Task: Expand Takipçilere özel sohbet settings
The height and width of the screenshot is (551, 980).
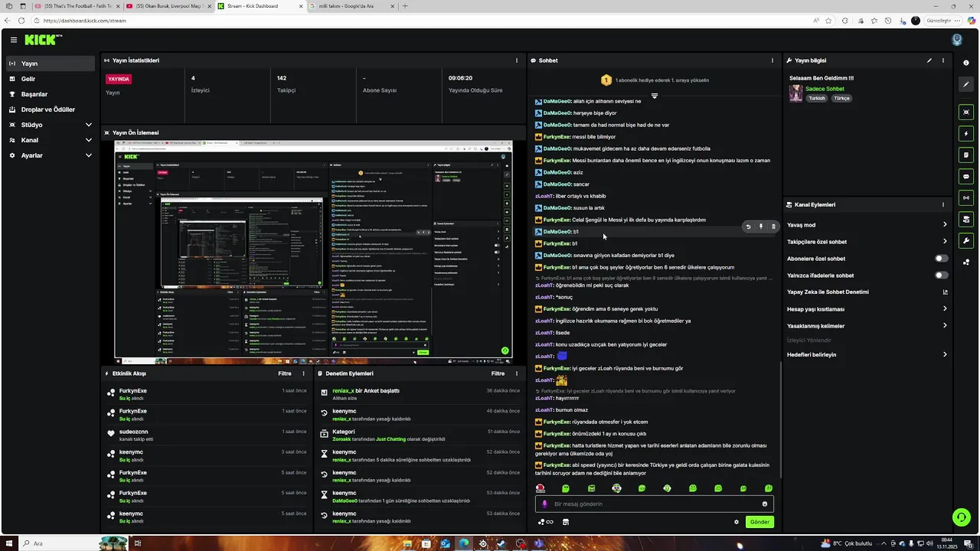Action: (867, 242)
